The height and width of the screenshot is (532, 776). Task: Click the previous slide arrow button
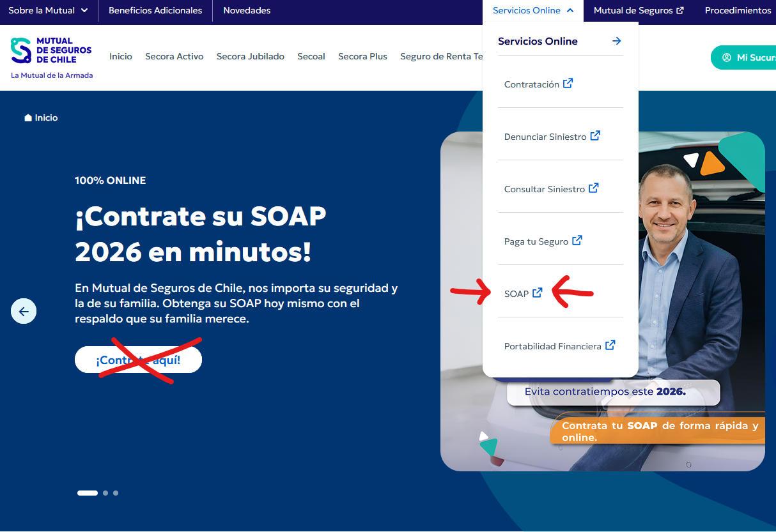click(x=24, y=312)
